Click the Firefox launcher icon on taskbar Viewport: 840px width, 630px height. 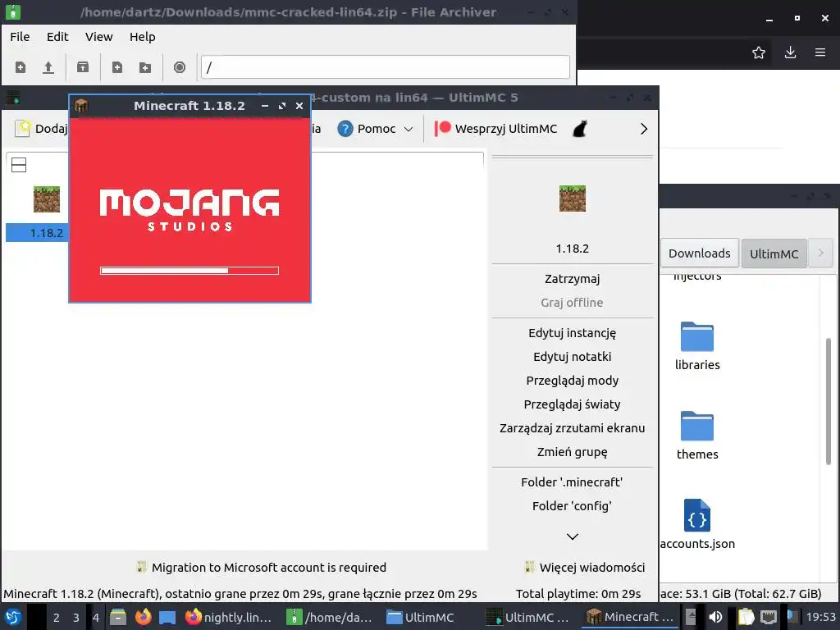coord(143,617)
